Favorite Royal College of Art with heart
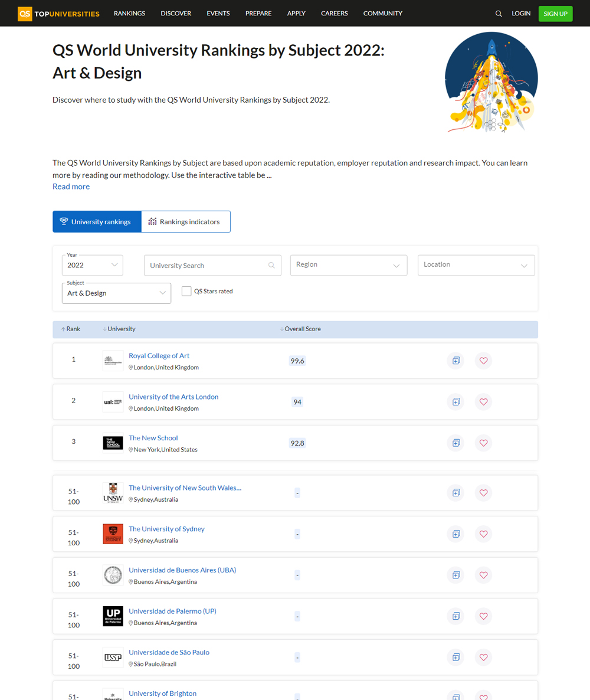The image size is (590, 700). pyautogui.click(x=483, y=361)
